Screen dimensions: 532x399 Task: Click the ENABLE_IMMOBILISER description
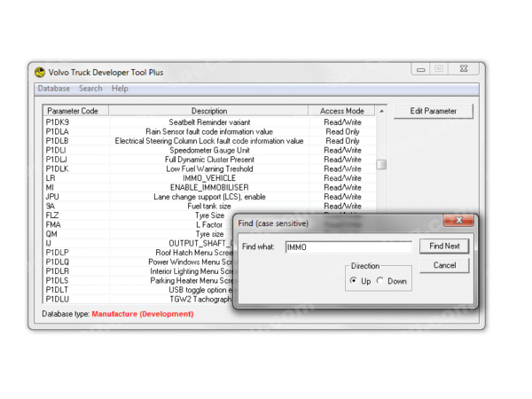(x=209, y=188)
